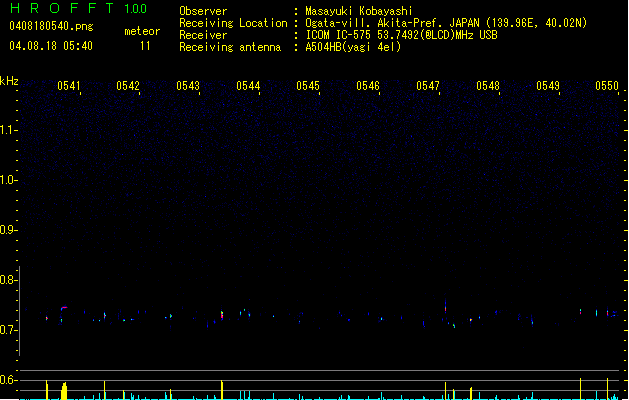
Task: Click the 0546 time marker
Action: pos(368,86)
